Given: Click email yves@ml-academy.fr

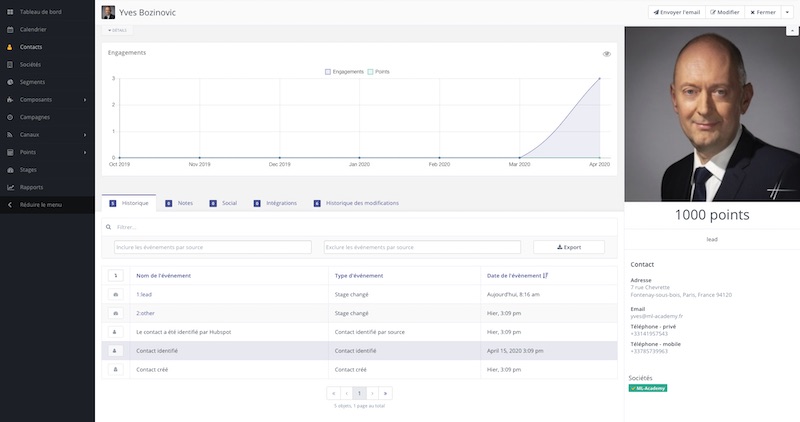Looking at the screenshot, I should click(657, 316).
